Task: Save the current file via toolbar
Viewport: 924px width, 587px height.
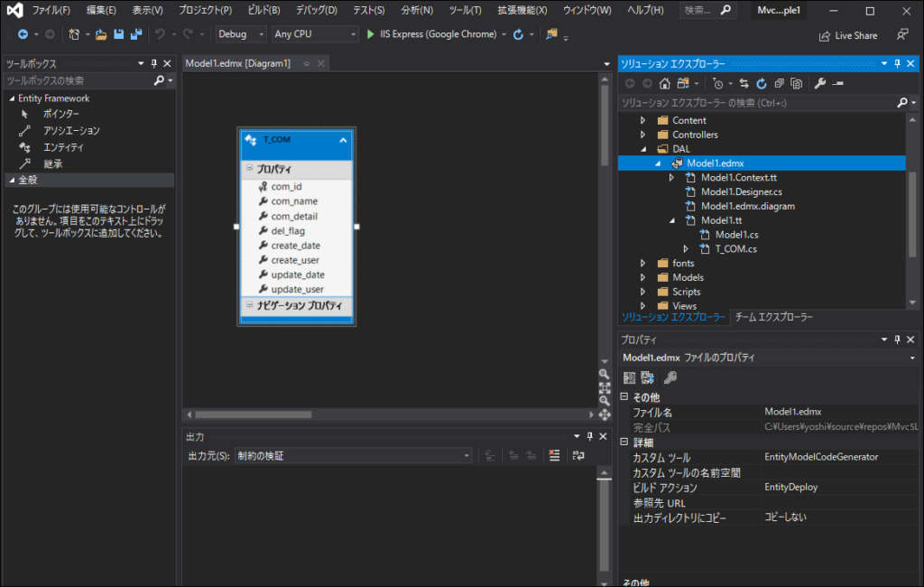Action: pos(120,33)
